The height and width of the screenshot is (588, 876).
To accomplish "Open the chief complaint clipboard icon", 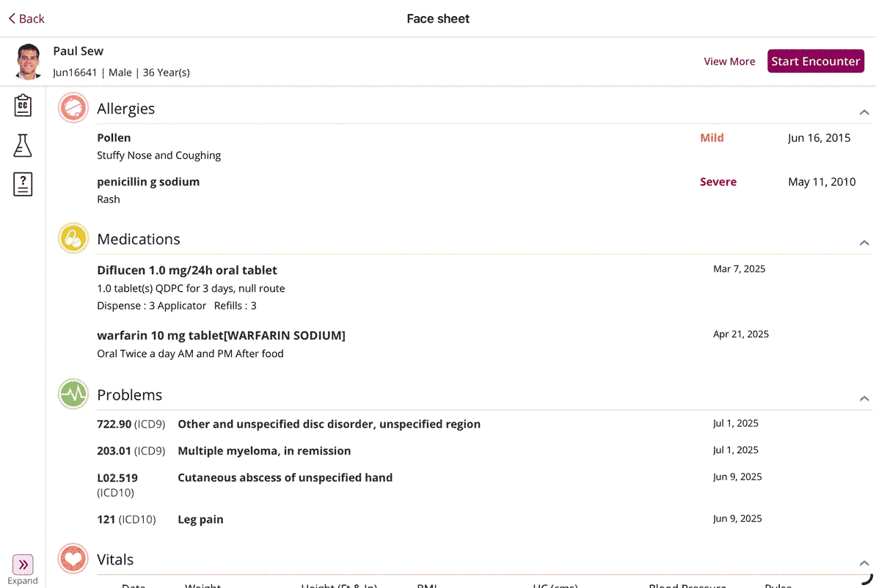I will tap(23, 106).
